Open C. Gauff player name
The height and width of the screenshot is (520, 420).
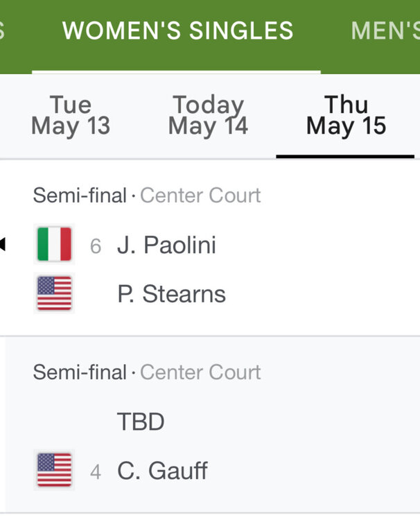point(162,471)
